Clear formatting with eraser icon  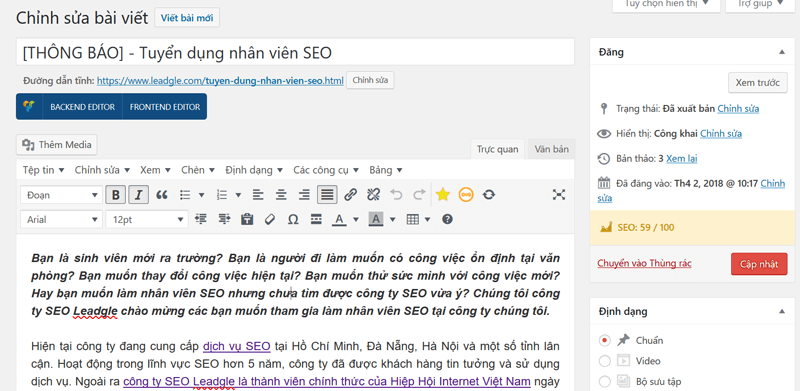point(270,219)
